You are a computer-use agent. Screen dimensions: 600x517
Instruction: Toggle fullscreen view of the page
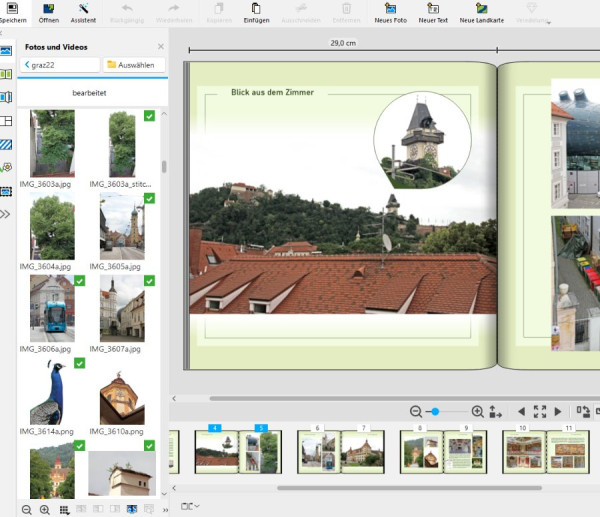coord(539,411)
